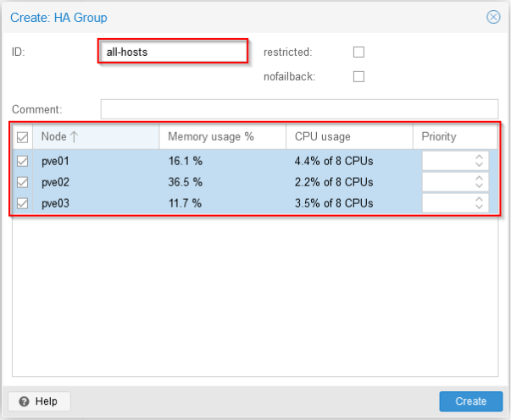The width and height of the screenshot is (511, 420).
Task: Sort by CPU usage column header
Action: (348, 136)
